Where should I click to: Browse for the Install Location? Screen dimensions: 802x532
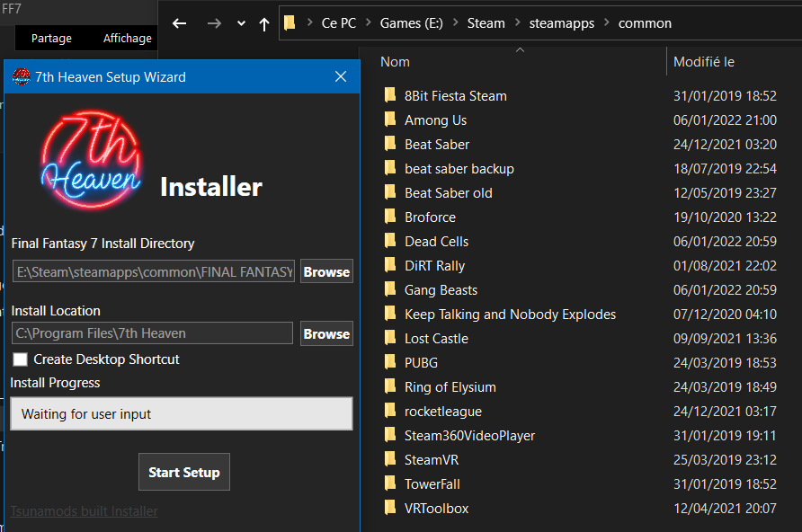[x=327, y=333]
